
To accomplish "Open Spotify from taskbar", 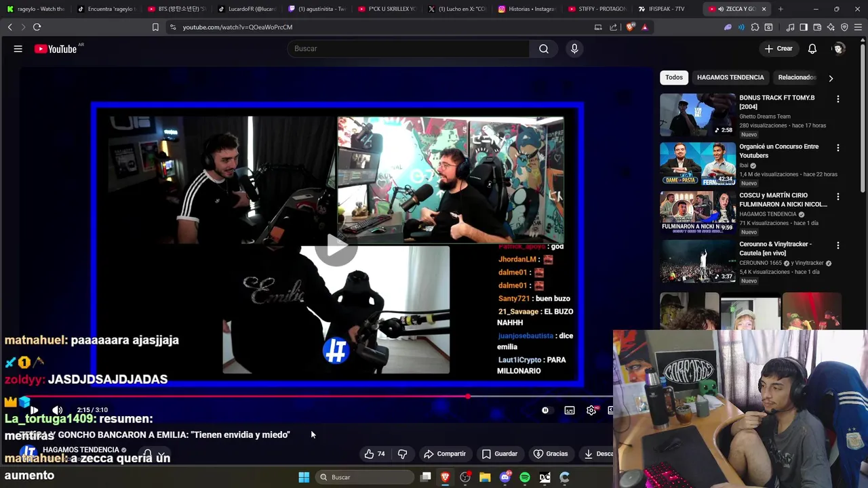I will pos(525,477).
